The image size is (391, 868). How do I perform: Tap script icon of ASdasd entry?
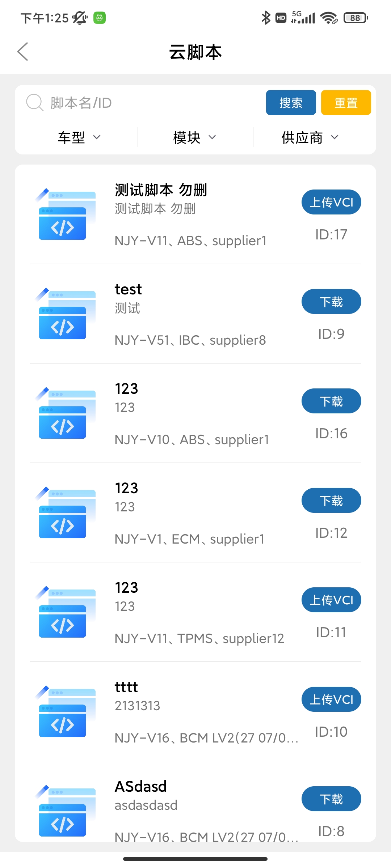65,811
